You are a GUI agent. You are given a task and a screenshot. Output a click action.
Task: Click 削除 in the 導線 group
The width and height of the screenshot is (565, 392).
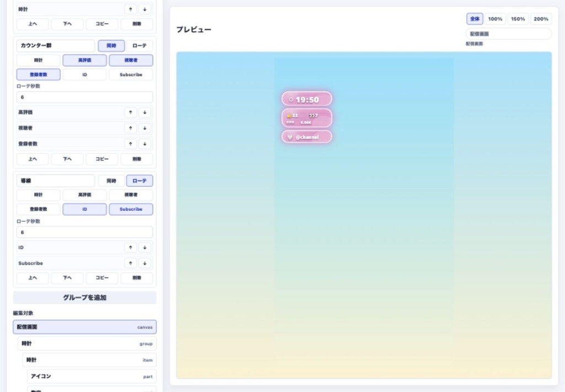point(137,278)
